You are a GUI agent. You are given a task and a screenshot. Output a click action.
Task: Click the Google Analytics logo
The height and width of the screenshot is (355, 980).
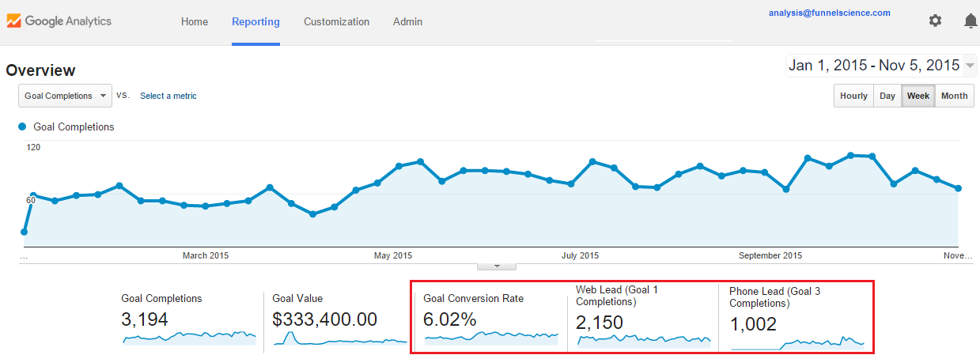click(59, 21)
